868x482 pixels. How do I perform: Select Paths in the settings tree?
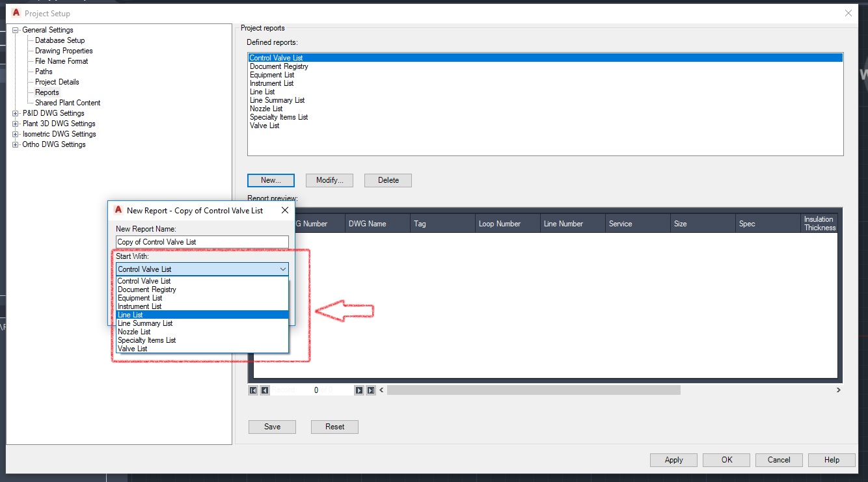(43, 71)
